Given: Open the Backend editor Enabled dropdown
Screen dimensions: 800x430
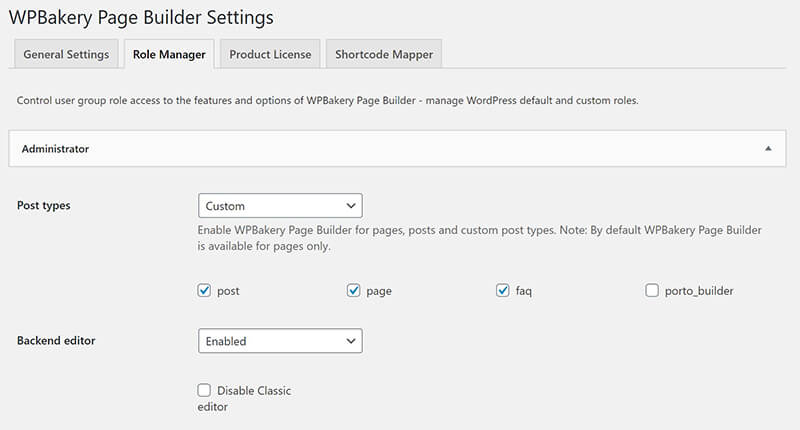Looking at the screenshot, I should point(280,341).
